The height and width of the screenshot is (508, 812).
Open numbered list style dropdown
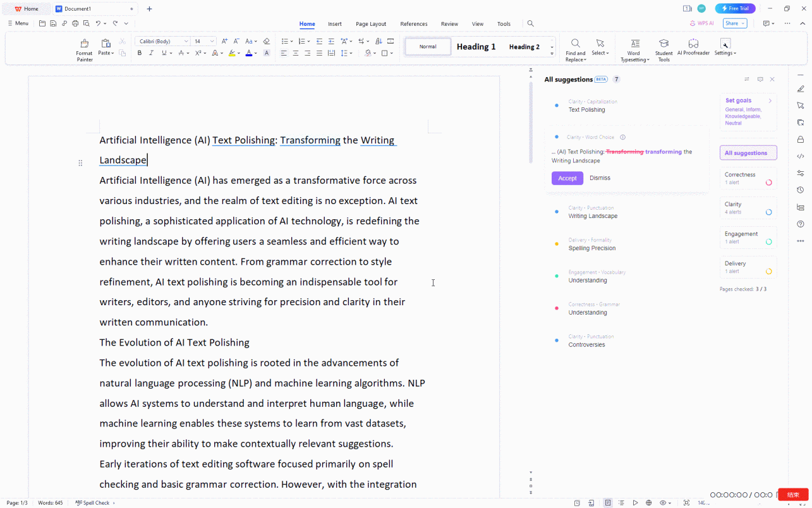click(308, 41)
